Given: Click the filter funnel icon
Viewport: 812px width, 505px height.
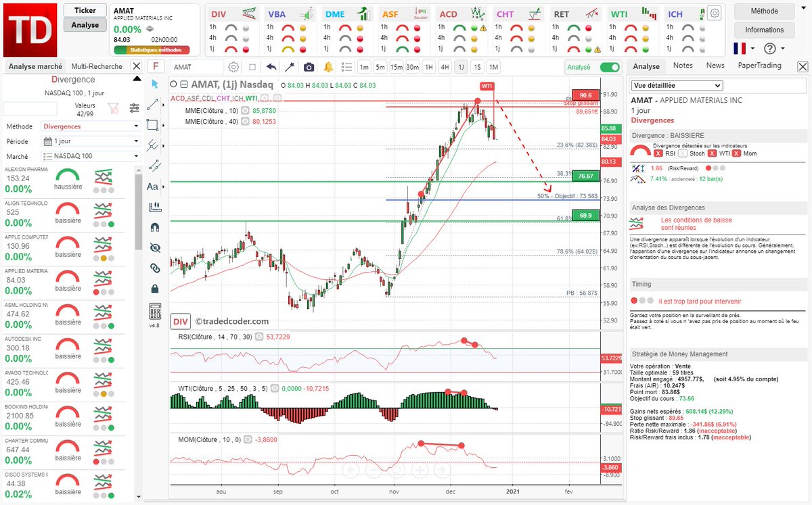Looking at the screenshot, I should tap(113, 107).
